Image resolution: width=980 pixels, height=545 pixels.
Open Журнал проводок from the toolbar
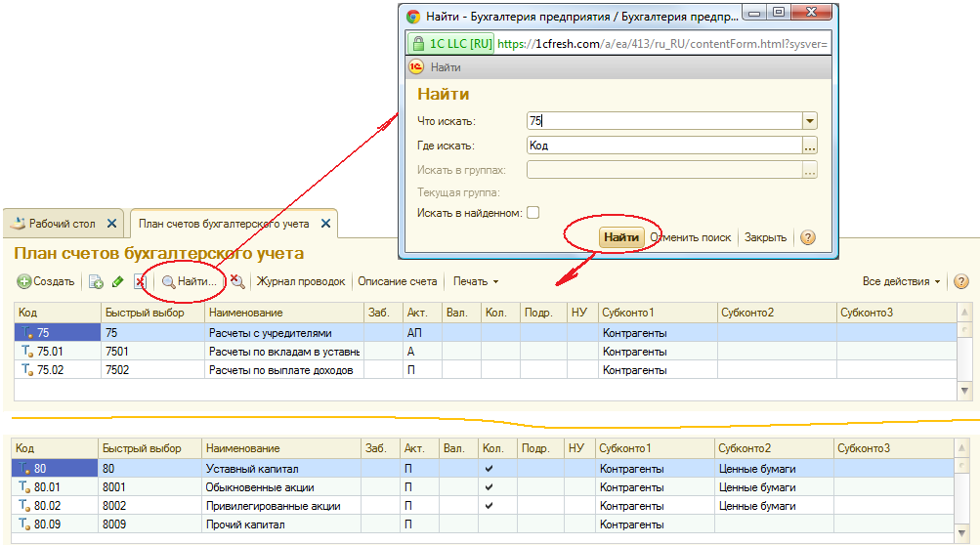(x=300, y=281)
